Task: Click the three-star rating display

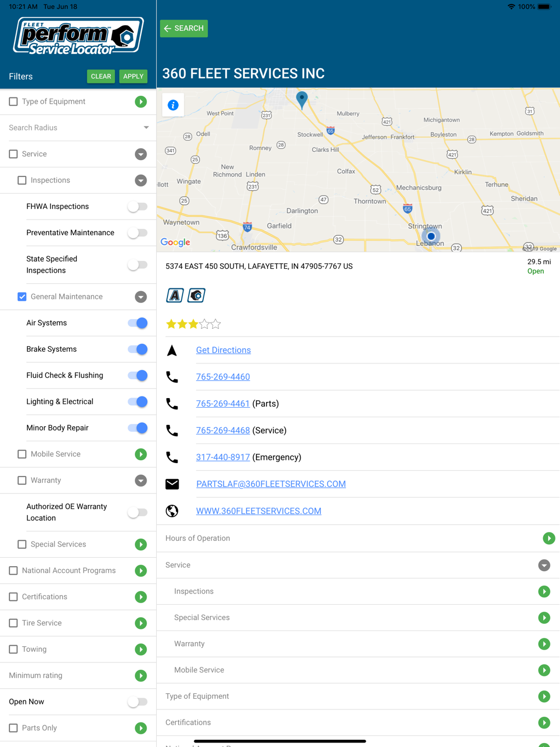Action: click(193, 324)
